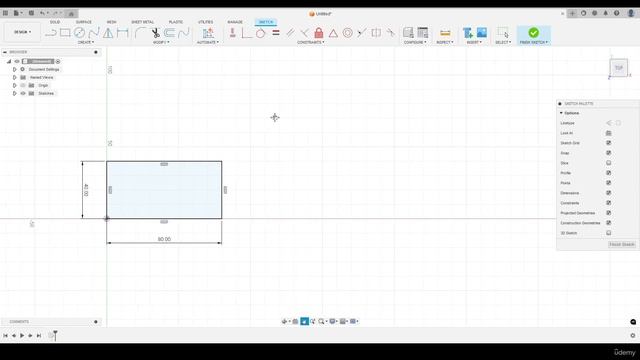Image resolution: width=640 pixels, height=360 pixels.
Task: Select the Circle sketch tool
Action: tap(79, 33)
